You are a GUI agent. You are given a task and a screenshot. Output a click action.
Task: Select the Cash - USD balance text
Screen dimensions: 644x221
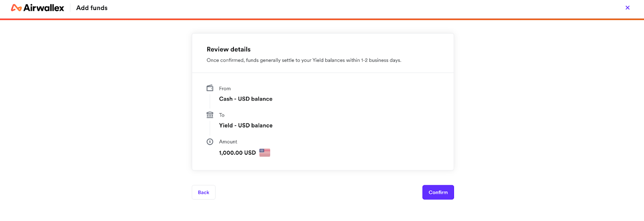pos(246,99)
